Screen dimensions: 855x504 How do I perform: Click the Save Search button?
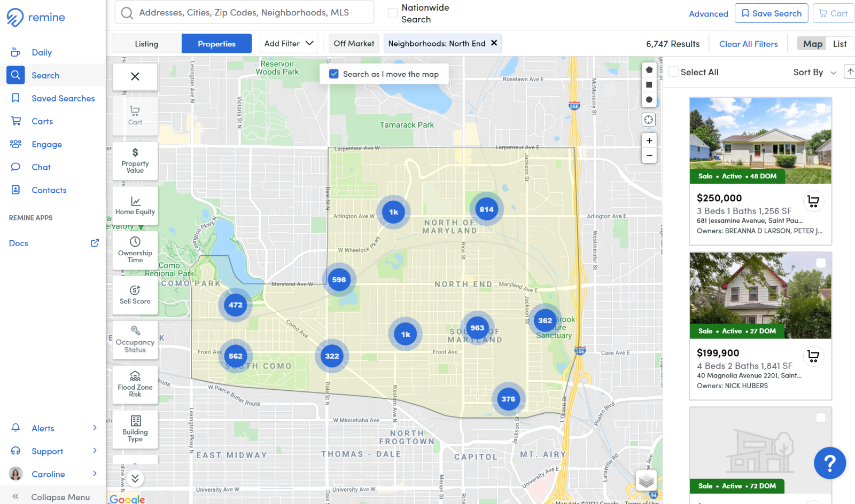click(x=771, y=13)
